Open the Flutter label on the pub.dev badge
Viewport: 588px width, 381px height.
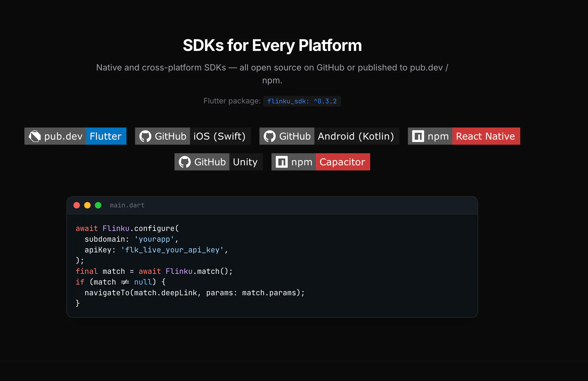[x=106, y=136]
